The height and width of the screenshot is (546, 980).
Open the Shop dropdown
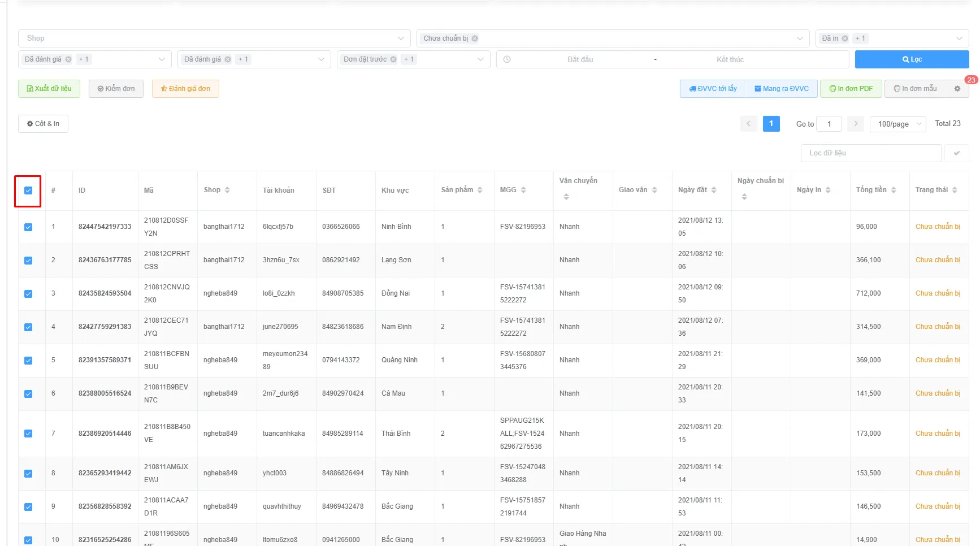[214, 38]
